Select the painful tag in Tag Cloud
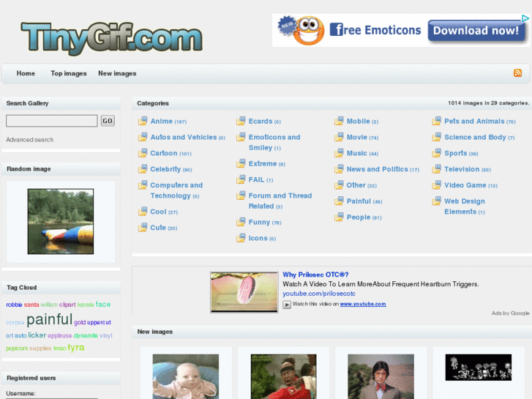The height and width of the screenshot is (399, 532). click(x=50, y=319)
